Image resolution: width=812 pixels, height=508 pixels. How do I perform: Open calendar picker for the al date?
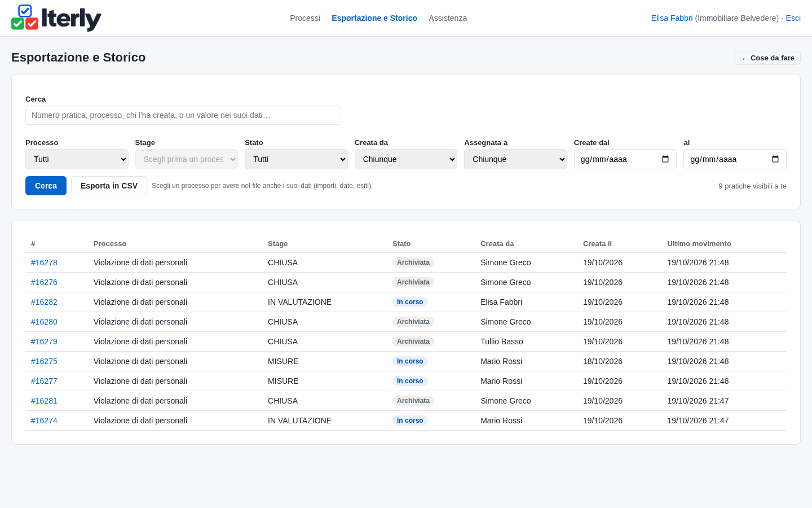[775, 159]
